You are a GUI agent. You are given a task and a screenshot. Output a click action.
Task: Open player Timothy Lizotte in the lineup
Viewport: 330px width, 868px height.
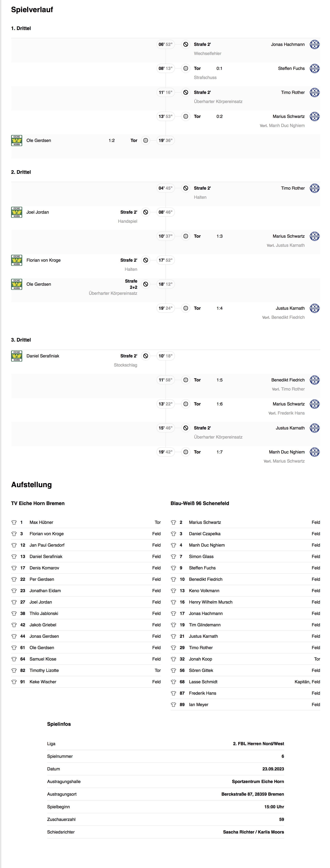pyautogui.click(x=44, y=671)
